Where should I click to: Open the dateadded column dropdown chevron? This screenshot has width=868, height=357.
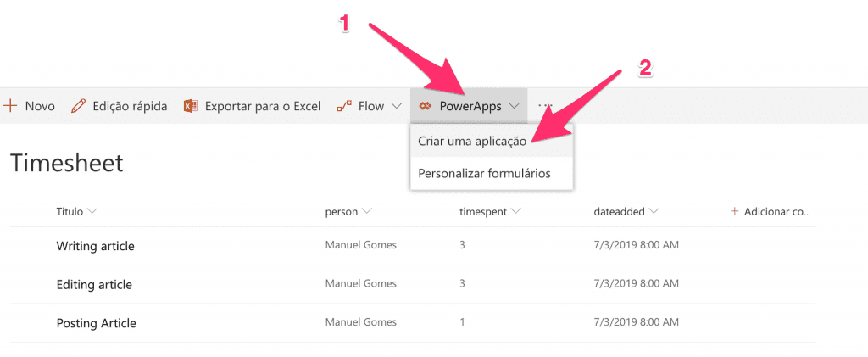click(654, 211)
